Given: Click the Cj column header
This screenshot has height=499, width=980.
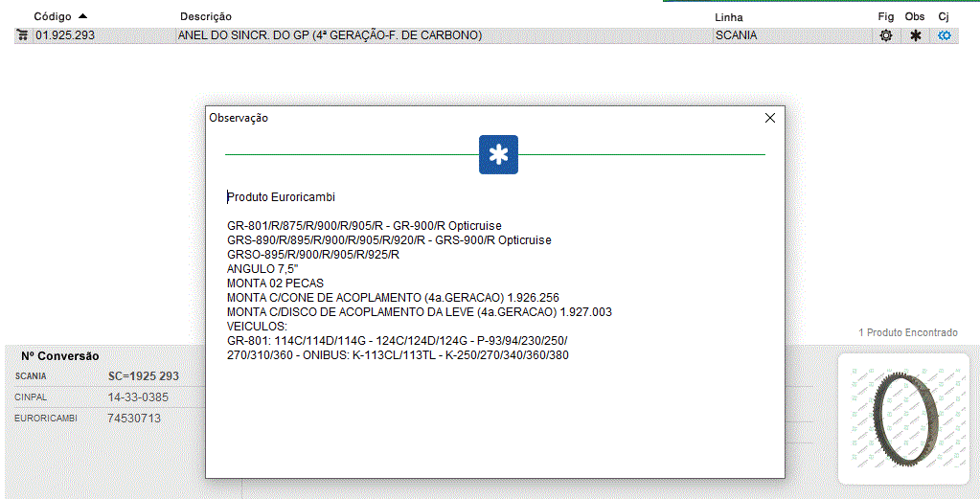Looking at the screenshot, I should click(x=944, y=16).
